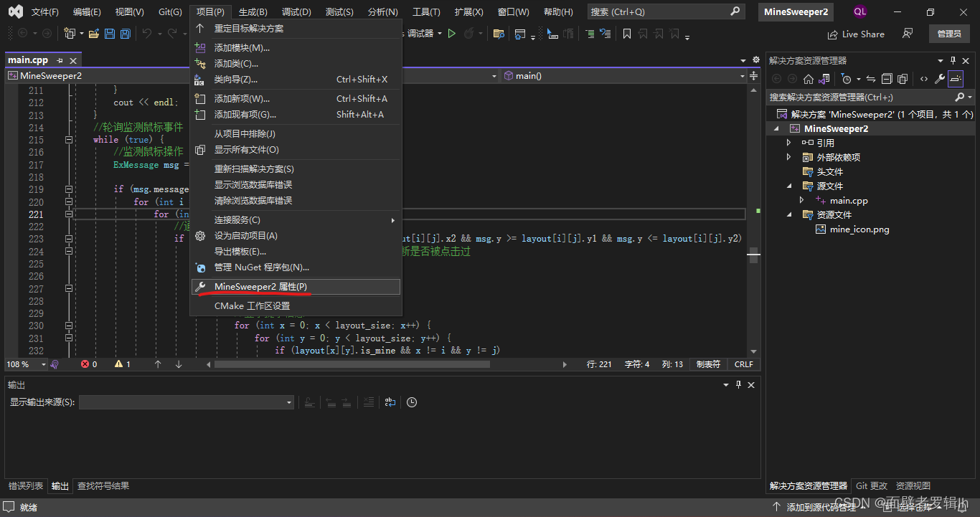
Task: Switch views icon in Solution Explorer toolbar
Action: (x=824, y=79)
